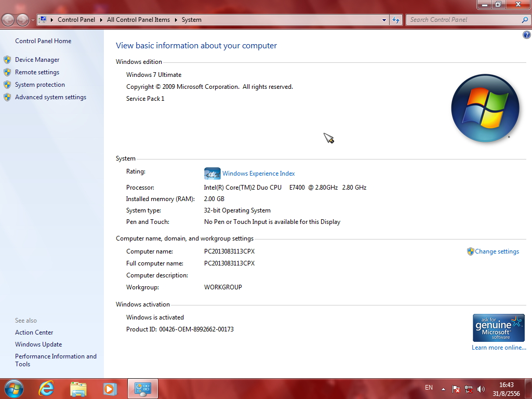Click the shield icon beside Advanced system settings
The width and height of the screenshot is (532, 399).
tap(7, 97)
